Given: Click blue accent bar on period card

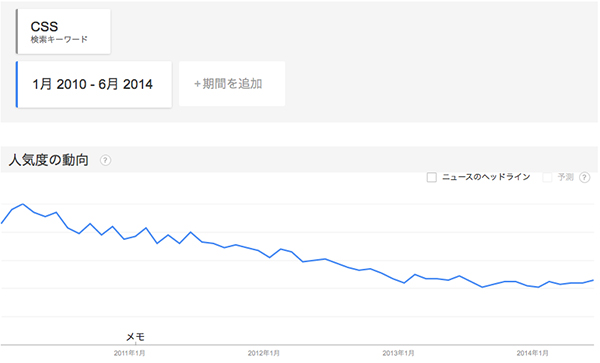Looking at the screenshot, I should [17, 85].
